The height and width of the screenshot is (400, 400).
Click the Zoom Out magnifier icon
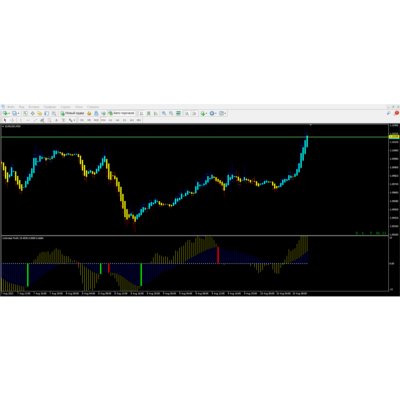coord(171,113)
